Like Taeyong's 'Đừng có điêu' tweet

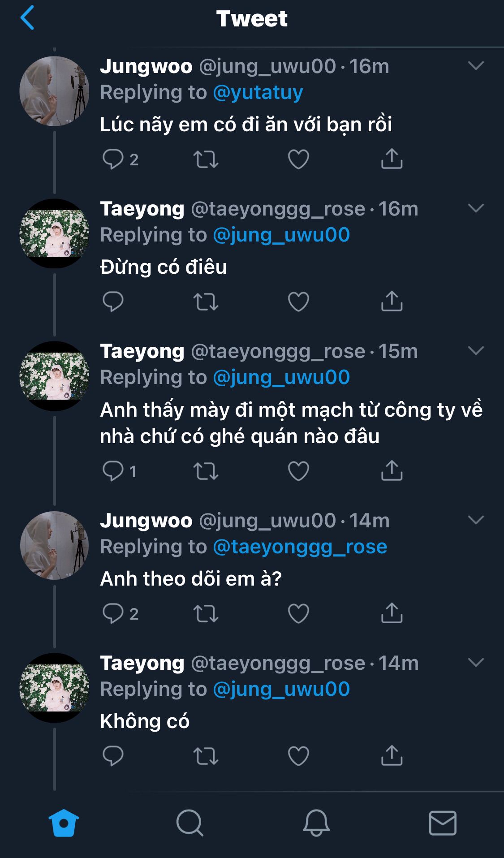298,302
